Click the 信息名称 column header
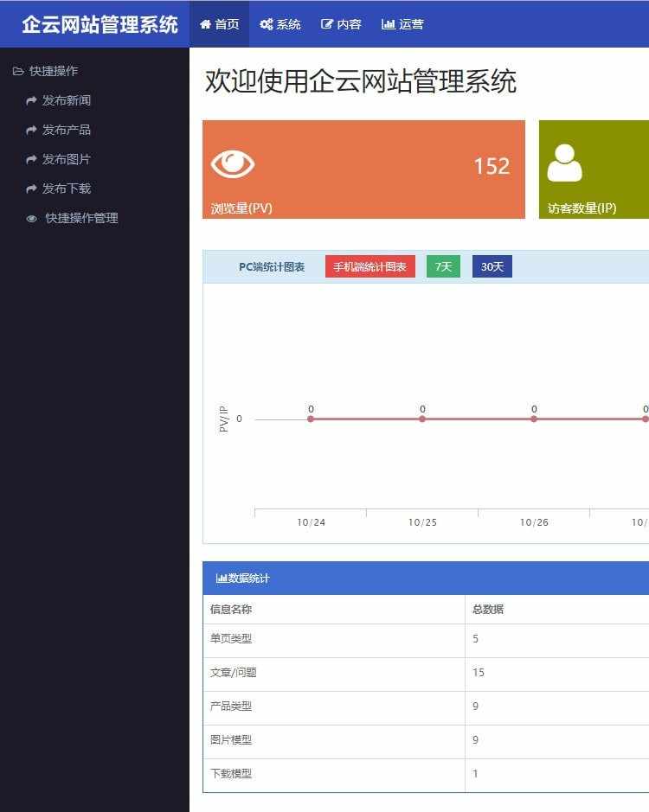 point(231,609)
